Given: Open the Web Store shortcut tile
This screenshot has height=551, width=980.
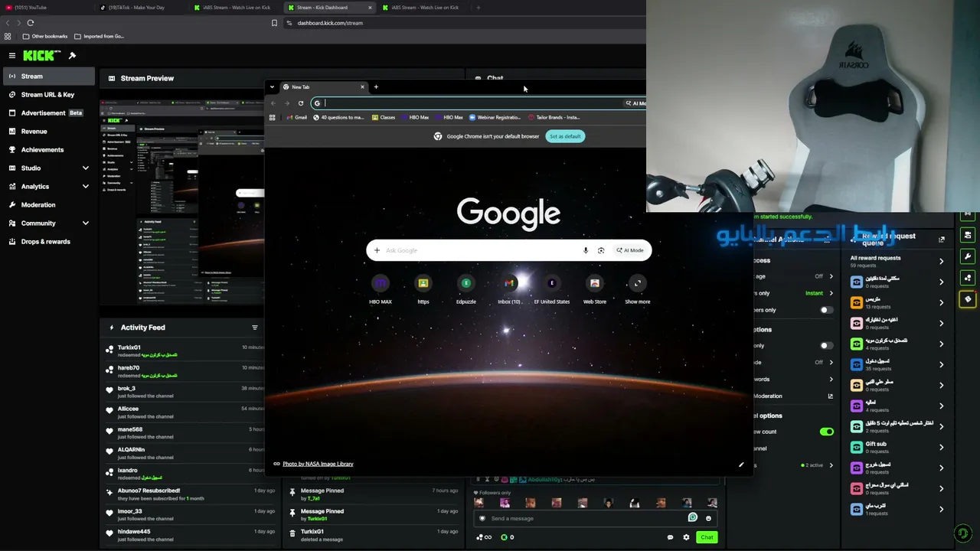Looking at the screenshot, I should click(595, 289).
